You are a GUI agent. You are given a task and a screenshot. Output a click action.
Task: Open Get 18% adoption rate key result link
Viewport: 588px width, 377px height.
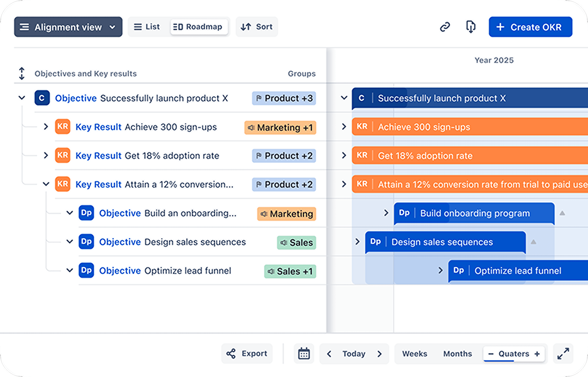(x=147, y=156)
